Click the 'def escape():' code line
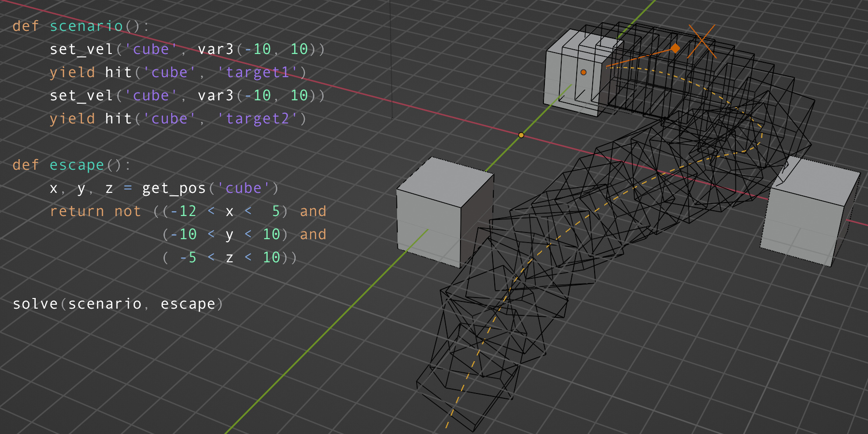This screenshot has height=434, width=868. (71, 165)
